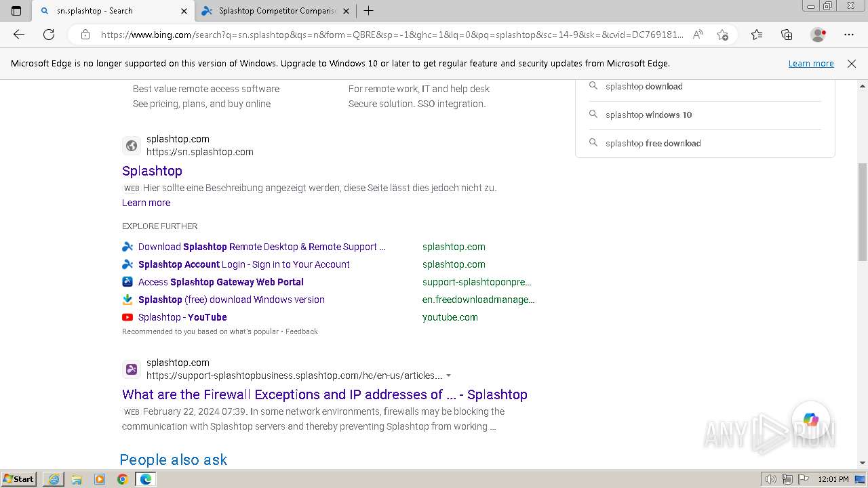The width and height of the screenshot is (868, 488).
Task: Open the Splashtop search result title
Action: click(152, 171)
